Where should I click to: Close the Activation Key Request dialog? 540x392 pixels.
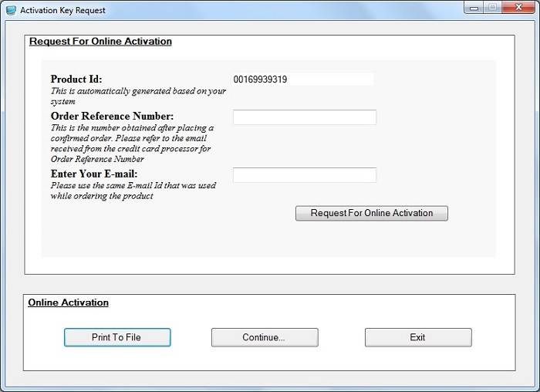(x=517, y=8)
